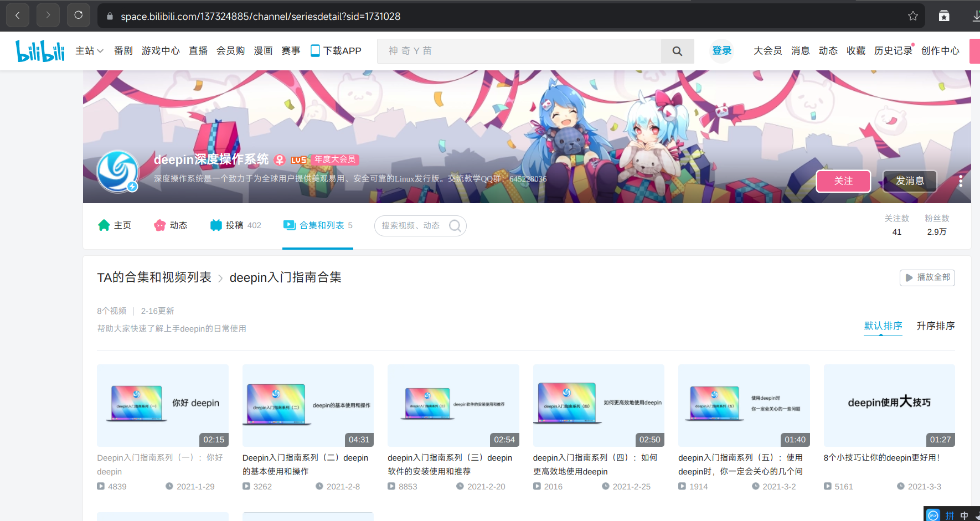Click the pinyin input method icon in the tray
Viewport: 980px width, 521px height.
point(951,514)
